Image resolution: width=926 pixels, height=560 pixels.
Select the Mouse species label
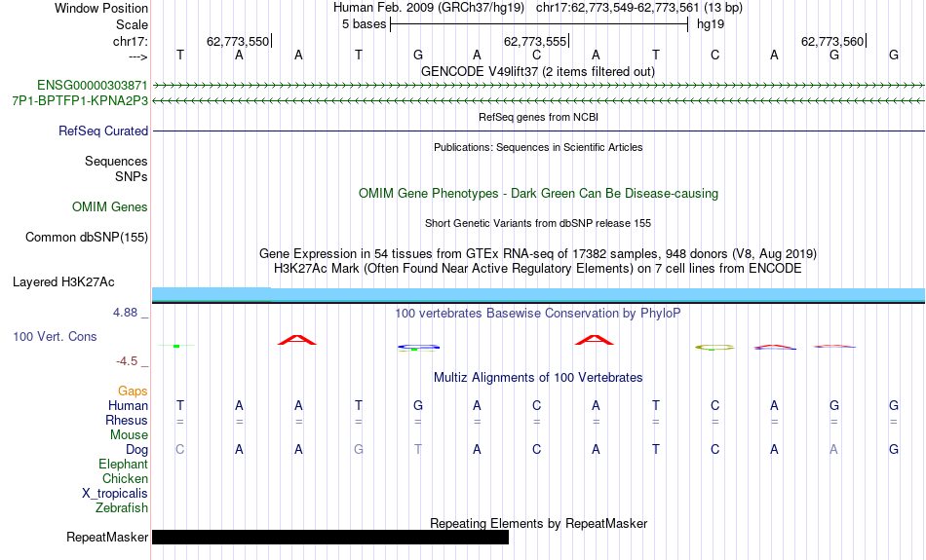[129, 435]
